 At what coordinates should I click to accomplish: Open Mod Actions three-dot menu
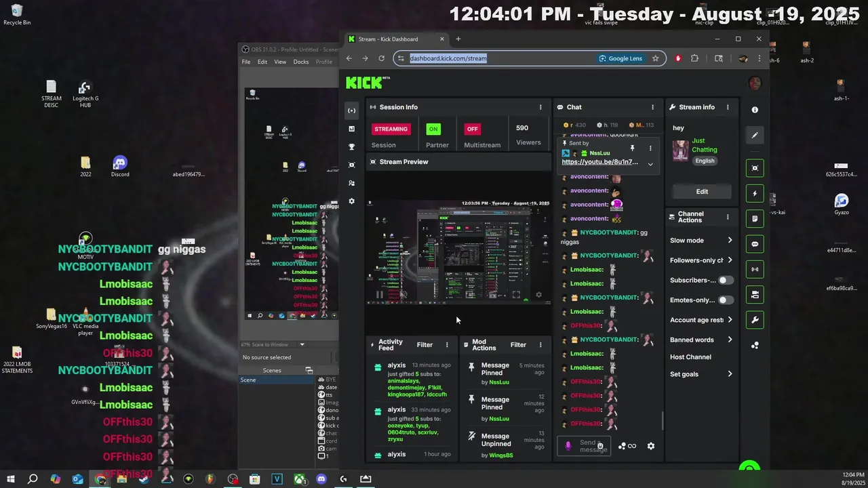(540, 345)
